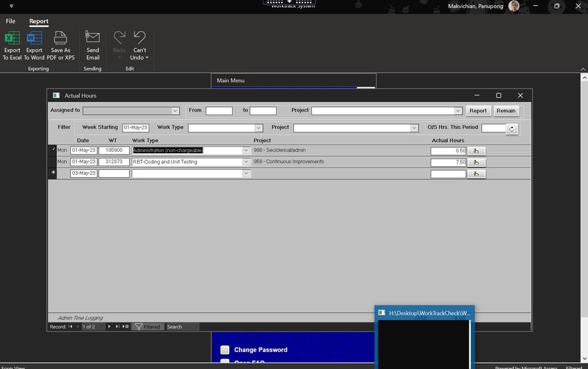Click the WorkTrackCheck taskbar preview thumbnail
Screen dimensions: 588x369
[424, 337]
